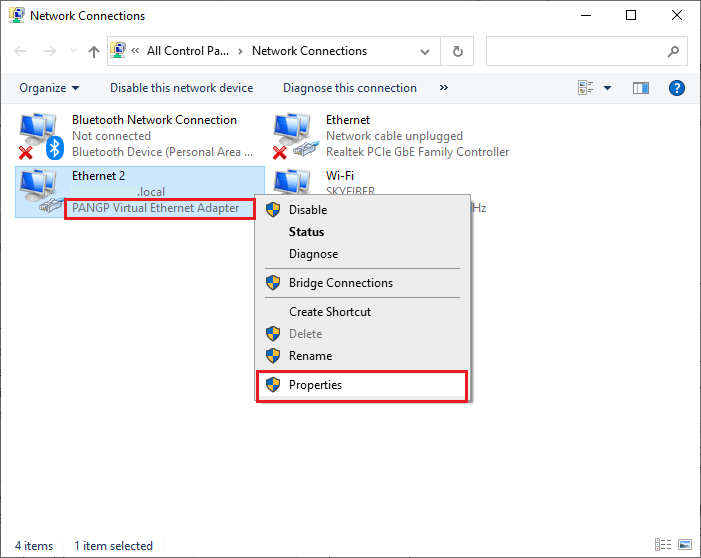Expand the Organize dropdown menu

pyautogui.click(x=49, y=88)
